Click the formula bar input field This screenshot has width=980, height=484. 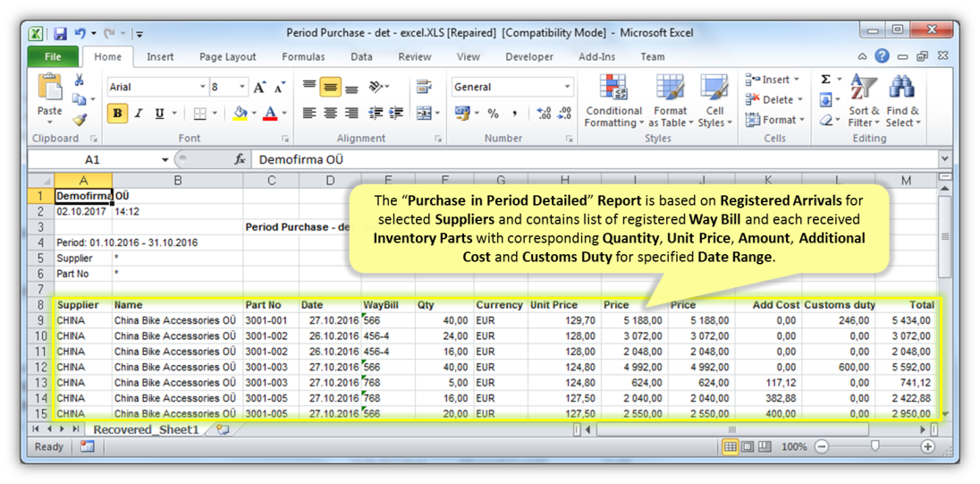point(594,160)
